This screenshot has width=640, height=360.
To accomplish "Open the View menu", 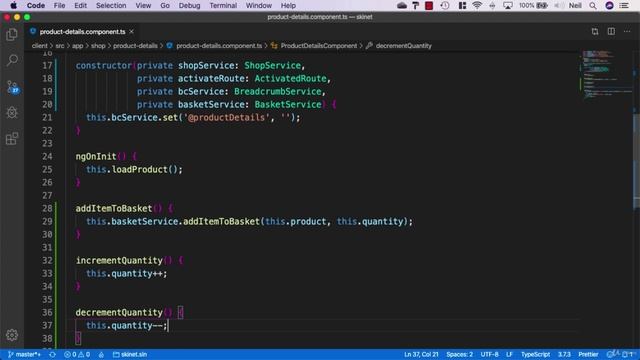I will click(143, 6).
